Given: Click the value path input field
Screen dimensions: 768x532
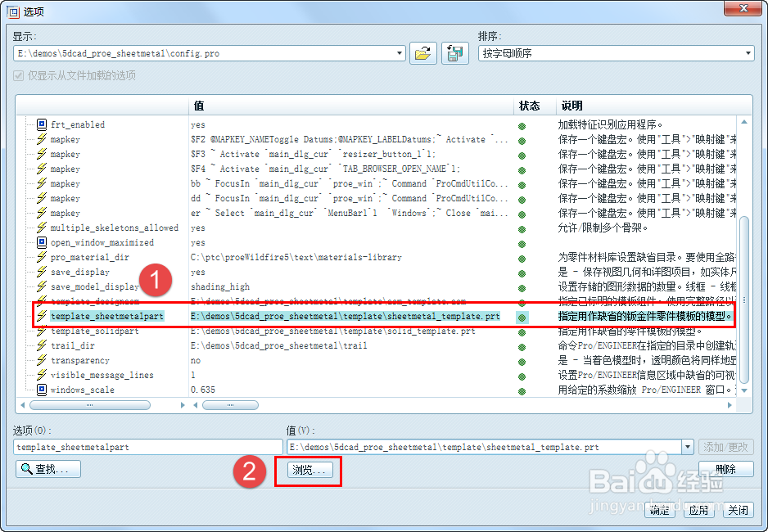Looking at the screenshot, I should point(485,447).
